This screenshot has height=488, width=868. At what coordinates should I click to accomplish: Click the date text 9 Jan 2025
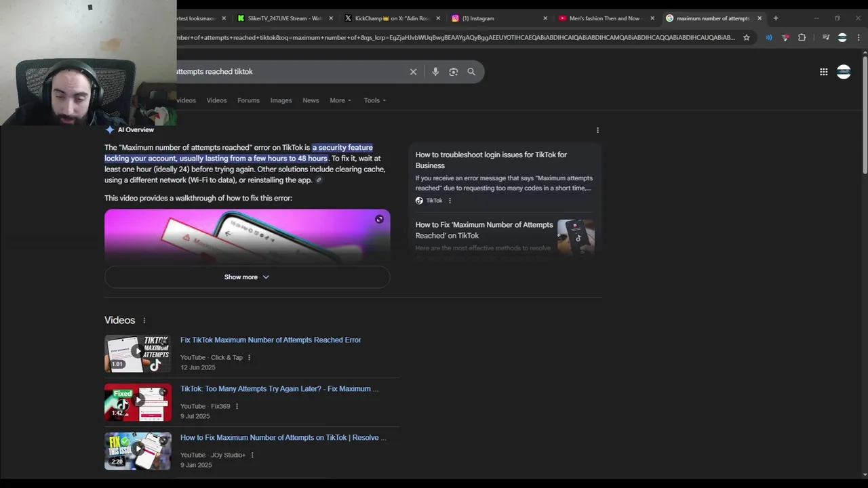point(196,466)
